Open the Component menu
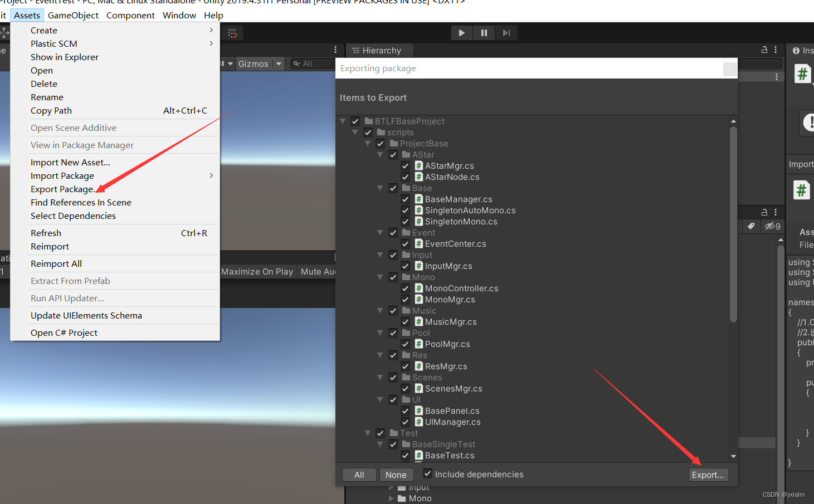This screenshot has width=814, height=504. tap(130, 15)
